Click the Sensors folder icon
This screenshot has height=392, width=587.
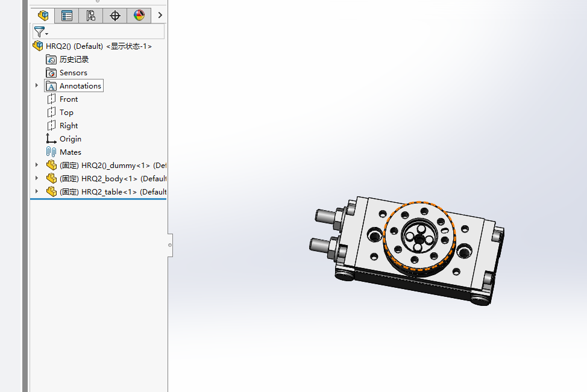coord(51,73)
